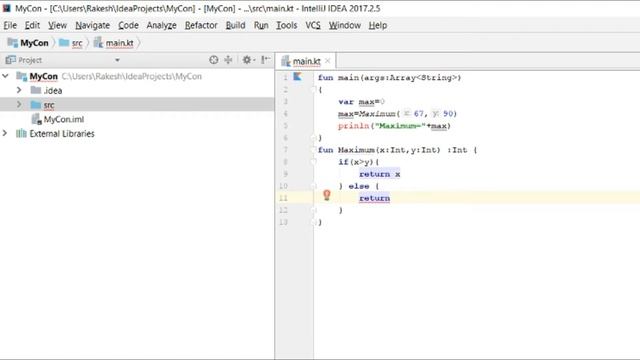This screenshot has width=640, height=360.
Task: Expand External Libraries node
Action: (5, 133)
